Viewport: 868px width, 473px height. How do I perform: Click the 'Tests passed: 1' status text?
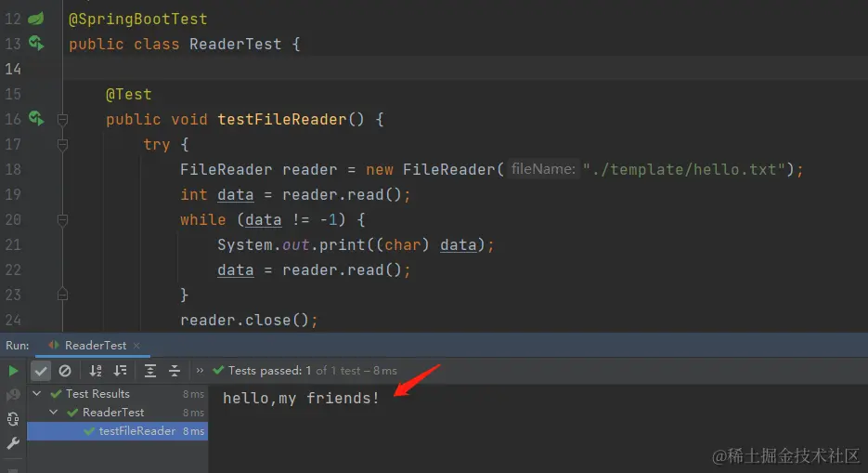coord(269,371)
